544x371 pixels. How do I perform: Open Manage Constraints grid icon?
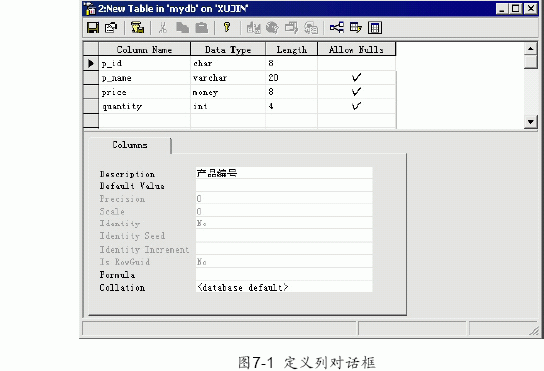(x=375, y=28)
